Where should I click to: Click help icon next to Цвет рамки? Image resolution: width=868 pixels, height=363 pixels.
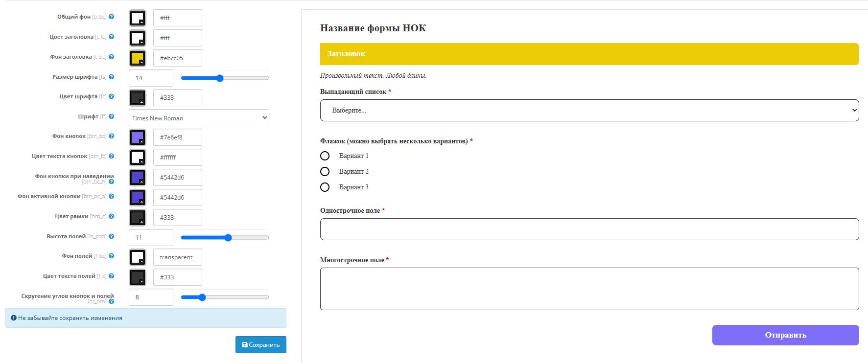click(112, 216)
